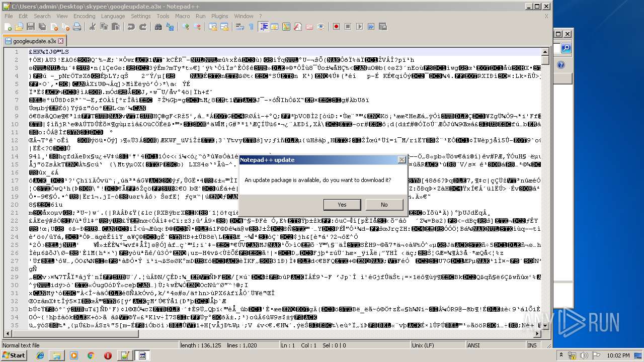Start macro recording with the red record icon

coord(336,27)
